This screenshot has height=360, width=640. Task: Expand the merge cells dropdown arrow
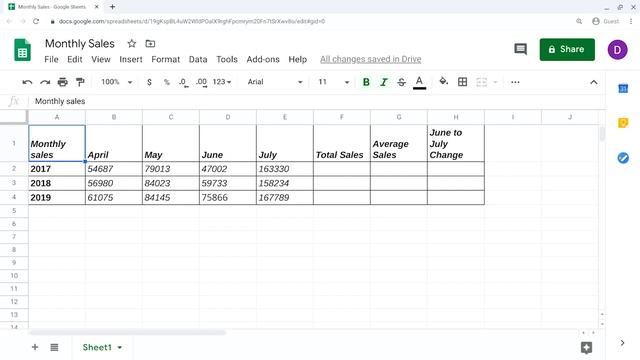pyautogui.click(x=496, y=82)
